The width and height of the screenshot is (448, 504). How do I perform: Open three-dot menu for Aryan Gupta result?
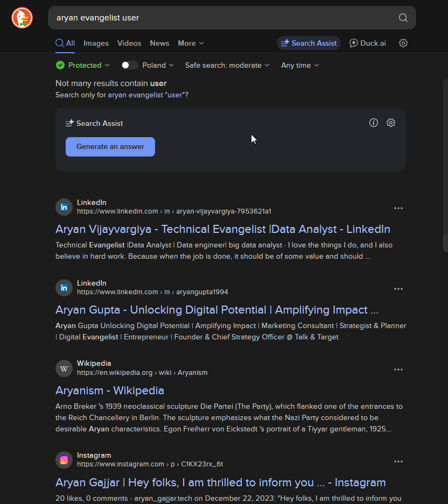click(398, 289)
